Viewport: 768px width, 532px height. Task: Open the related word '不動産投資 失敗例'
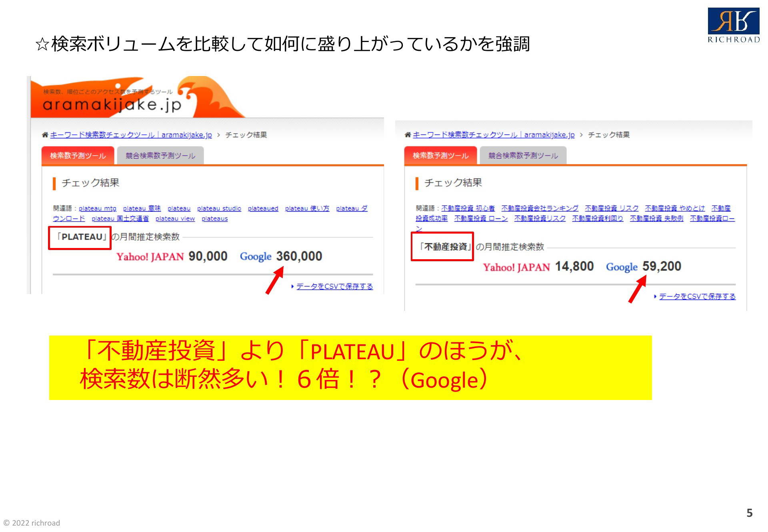656,218
